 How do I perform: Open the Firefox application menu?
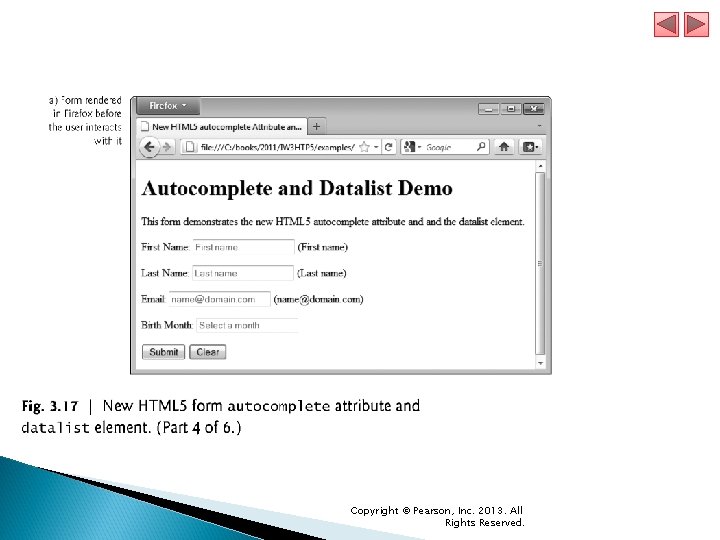[168, 106]
